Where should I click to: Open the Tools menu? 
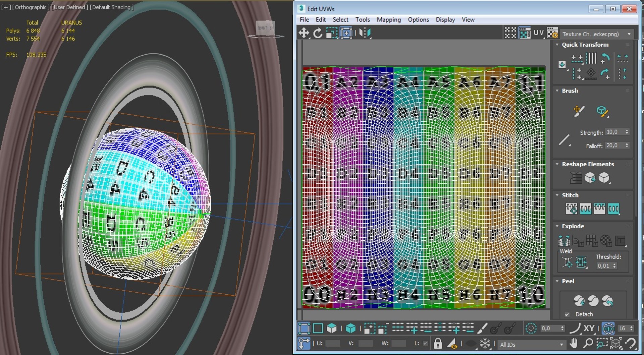tap(362, 20)
